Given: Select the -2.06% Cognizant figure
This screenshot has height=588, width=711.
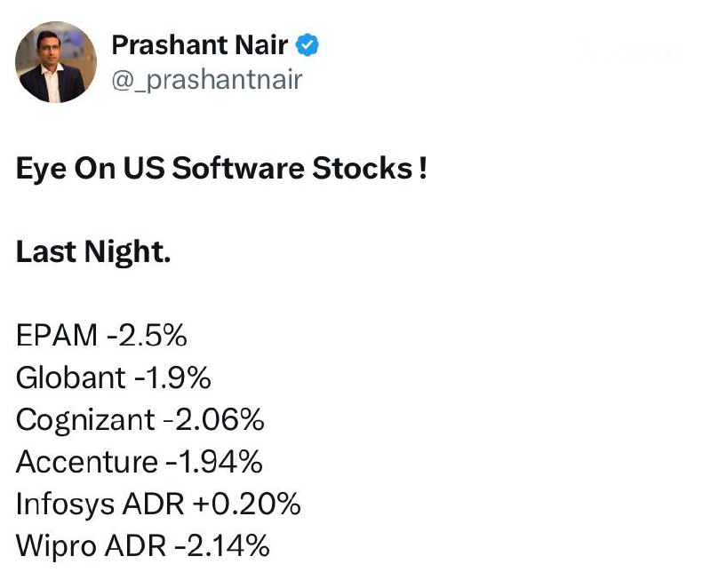Looking at the screenshot, I should point(212,419).
